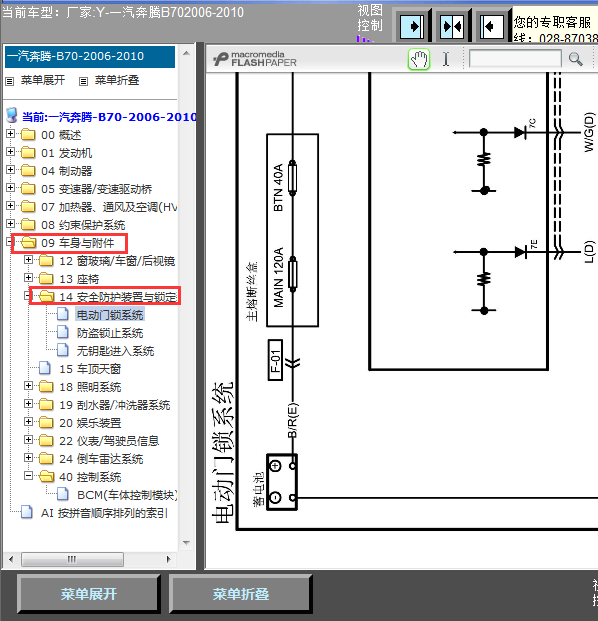Click the FlashPaper search magnifier icon
598x621 pixels.
[575, 59]
